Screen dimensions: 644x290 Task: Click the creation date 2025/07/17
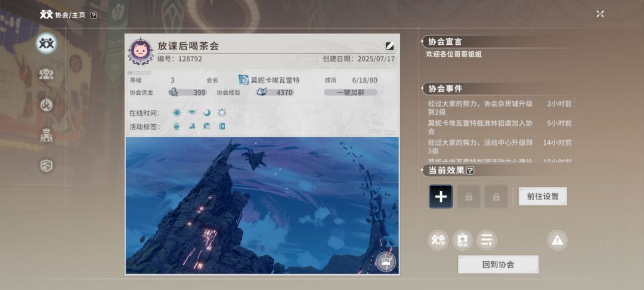[x=376, y=58]
